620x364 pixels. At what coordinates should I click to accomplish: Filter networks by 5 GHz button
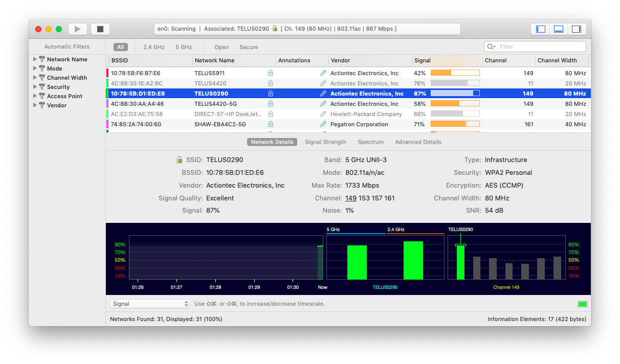(184, 47)
